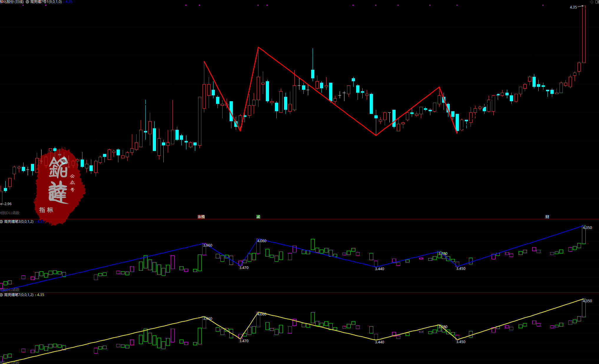Click the 3.440 trough label in yellow chart
This screenshot has height=364, width=599.
(379, 342)
